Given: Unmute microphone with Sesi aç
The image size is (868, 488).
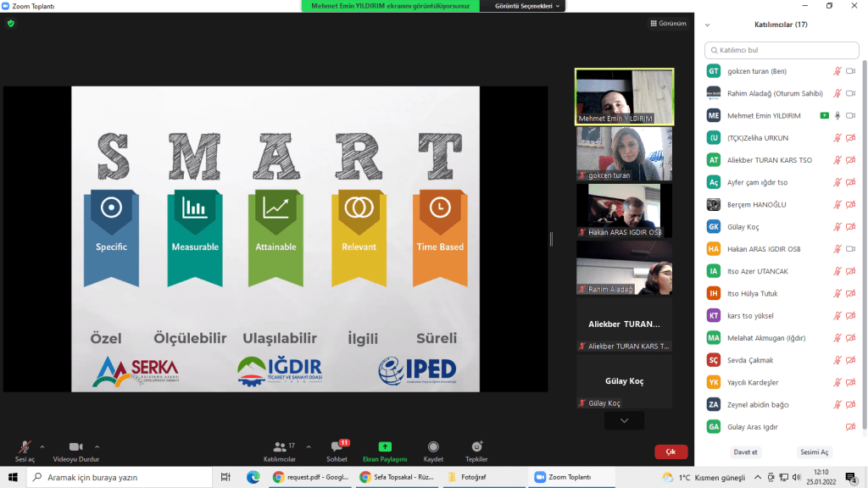Looking at the screenshot, I should [25, 447].
